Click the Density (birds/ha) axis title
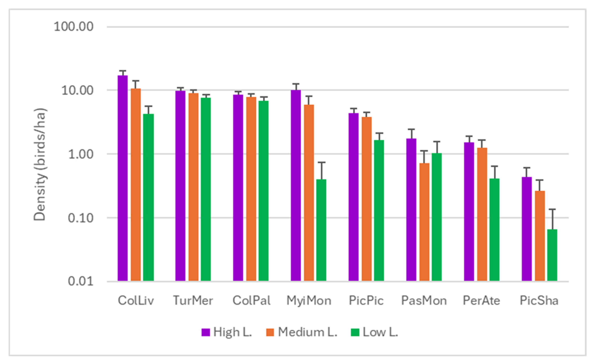The width and height of the screenshot is (593, 364). click(39, 165)
